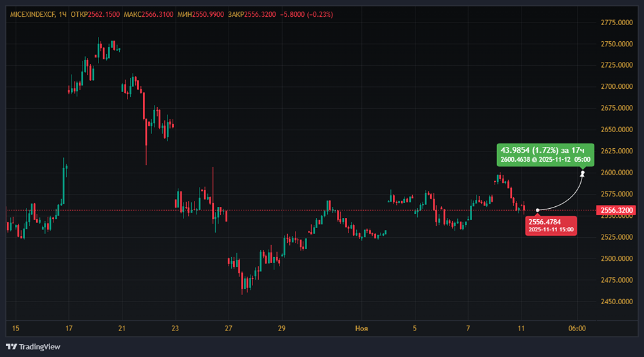Image resolution: width=644 pixels, height=357 pixels.
Task: Click 2775.0000 on the price axis
Action: (x=616, y=23)
